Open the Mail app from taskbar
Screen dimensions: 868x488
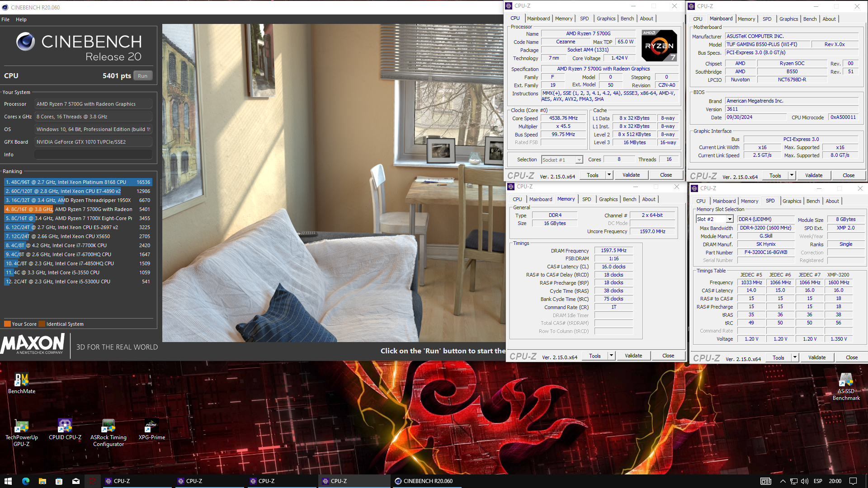75,481
